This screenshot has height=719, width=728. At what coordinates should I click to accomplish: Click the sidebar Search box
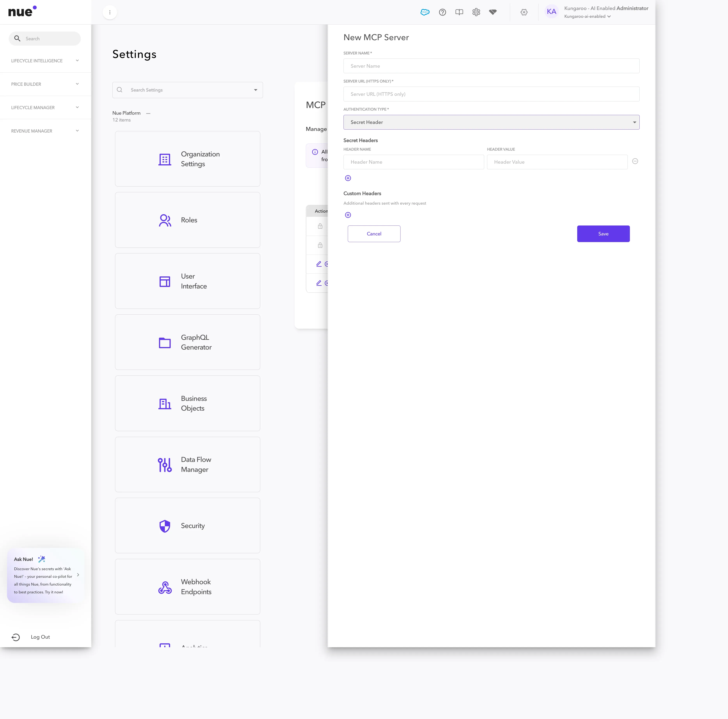click(x=44, y=38)
